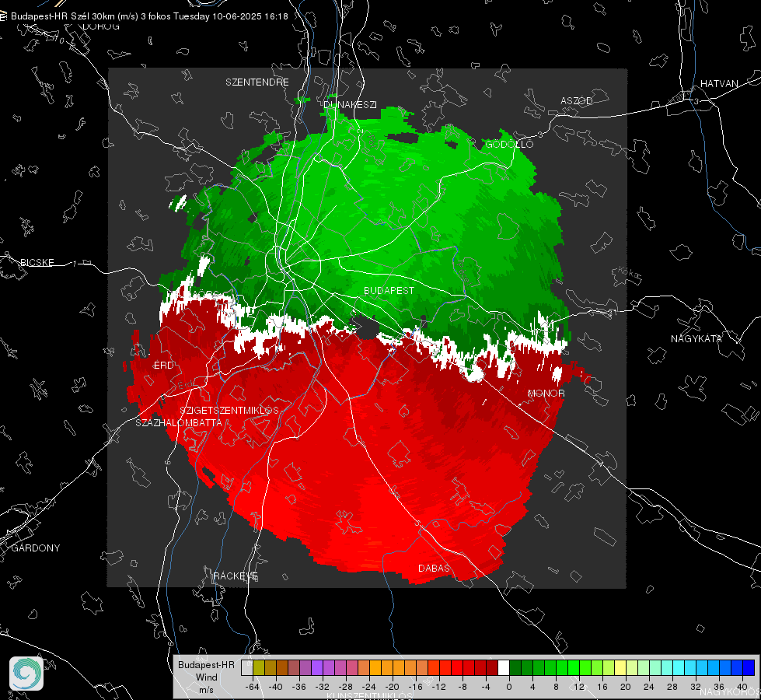The height and width of the screenshot is (700, 761).
Task: Click the -64 value on the legend scale
Action: point(253,687)
